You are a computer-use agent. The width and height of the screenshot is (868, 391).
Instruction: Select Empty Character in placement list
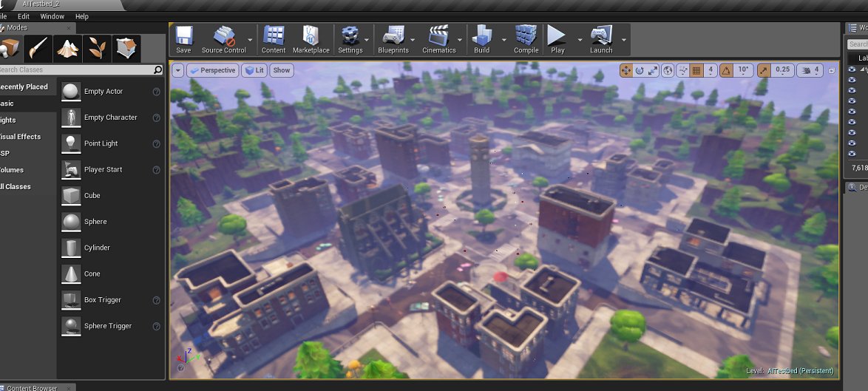pyautogui.click(x=111, y=118)
